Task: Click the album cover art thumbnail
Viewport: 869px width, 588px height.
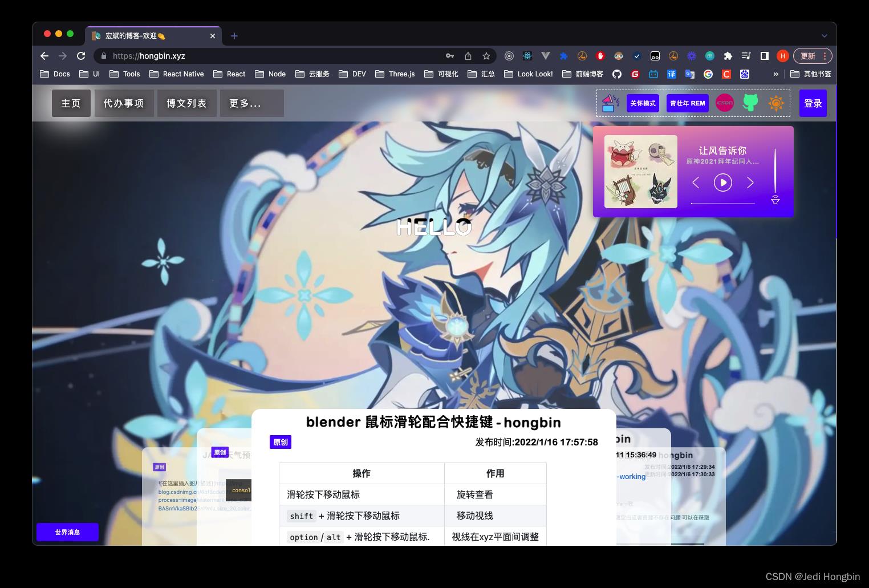Action: point(641,172)
